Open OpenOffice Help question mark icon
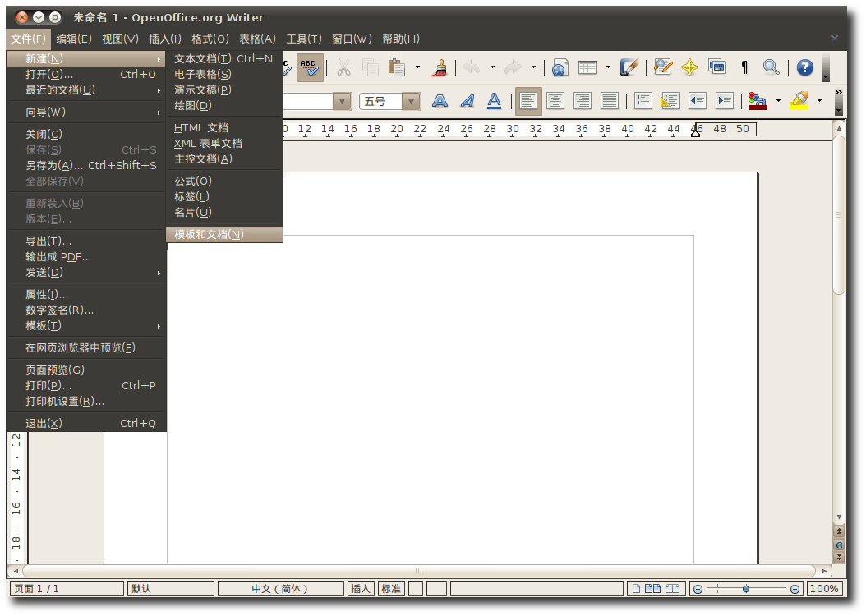This screenshot has height=616, width=866. (x=804, y=67)
